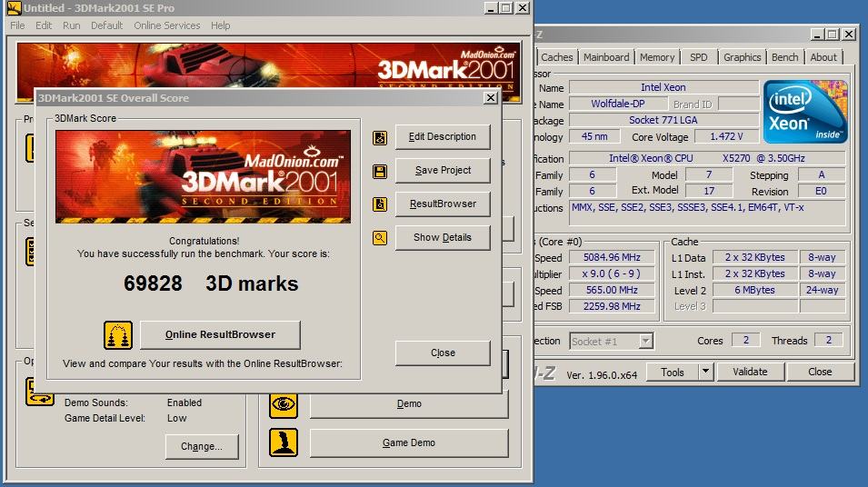
Task: Switch to the Caches tab in CPU-Z
Action: click(x=557, y=57)
